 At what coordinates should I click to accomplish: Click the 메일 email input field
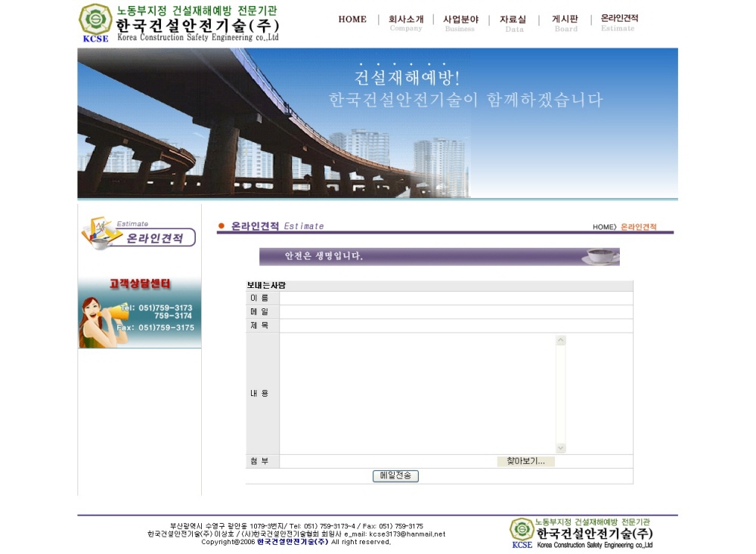coord(455,312)
